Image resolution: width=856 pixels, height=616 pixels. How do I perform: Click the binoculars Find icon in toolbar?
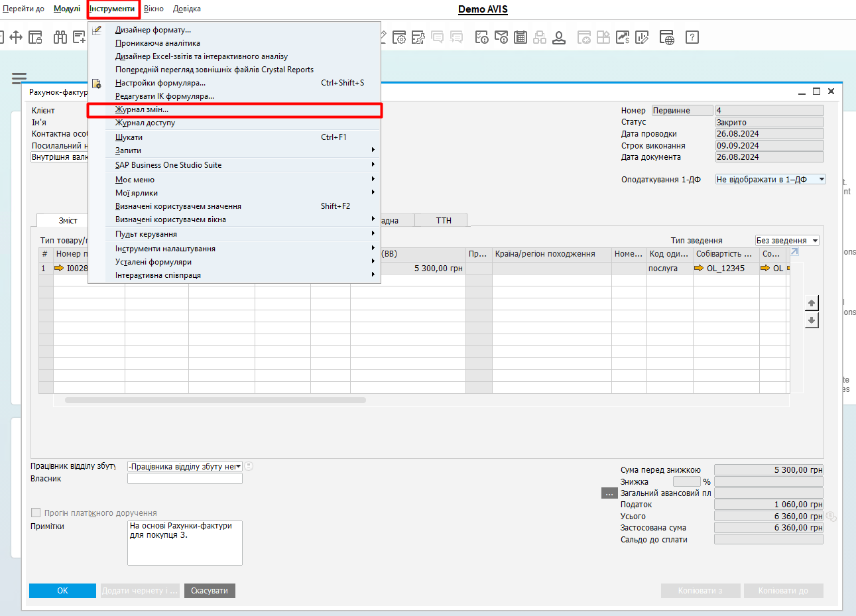pyautogui.click(x=60, y=37)
